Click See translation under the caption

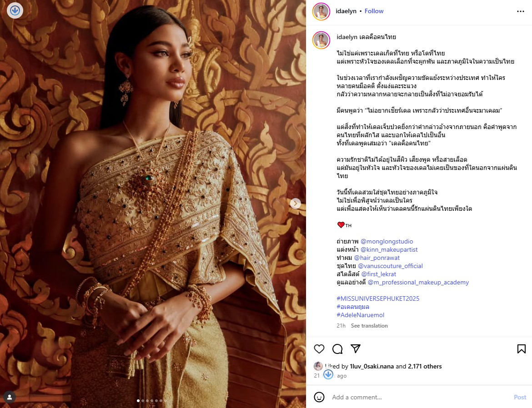(x=369, y=326)
